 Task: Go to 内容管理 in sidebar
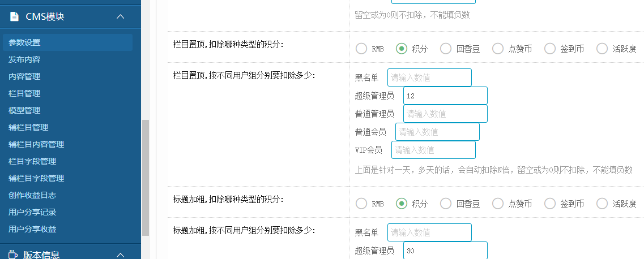pos(25,76)
